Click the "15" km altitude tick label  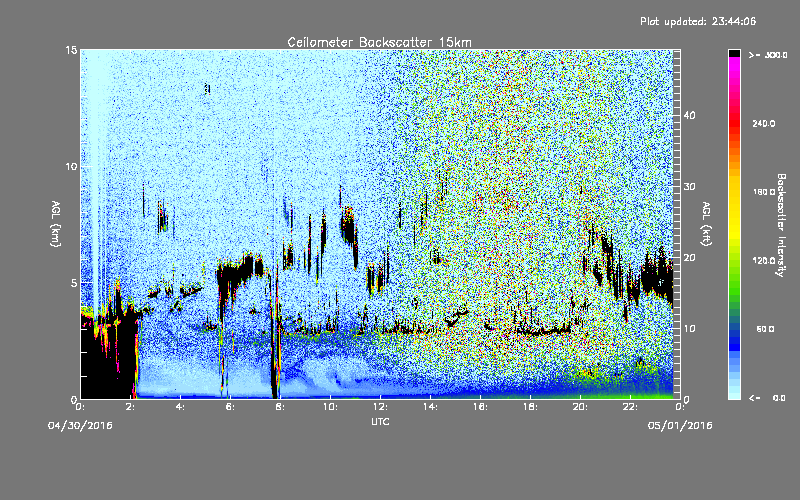click(71, 50)
